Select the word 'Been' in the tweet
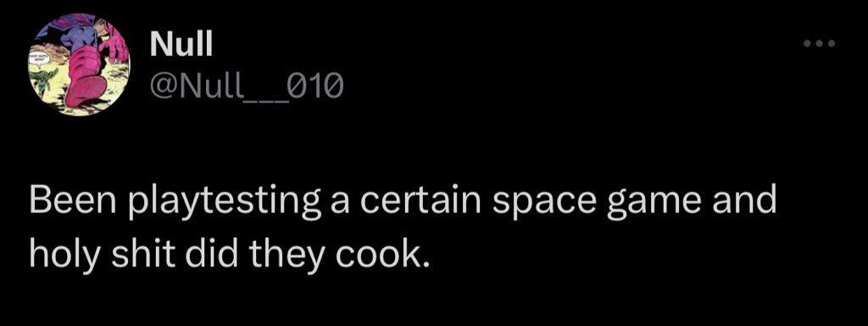 coord(75,202)
